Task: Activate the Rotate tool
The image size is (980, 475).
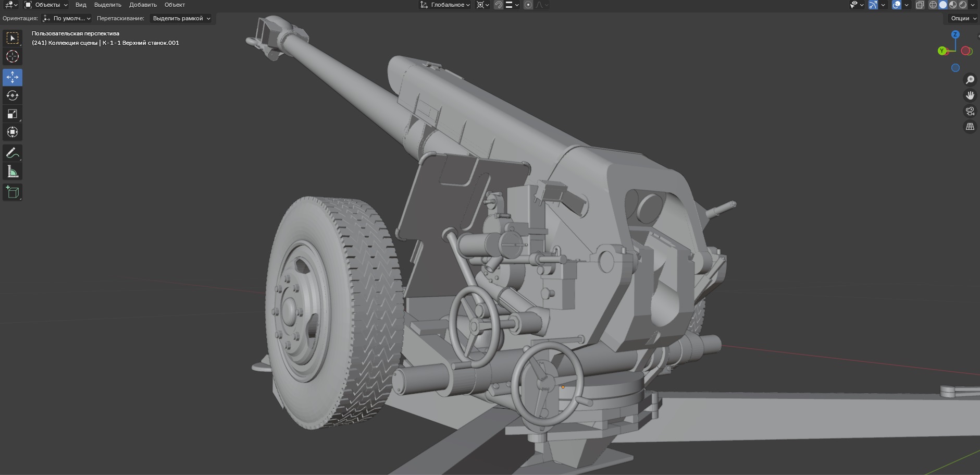Action: coord(13,95)
